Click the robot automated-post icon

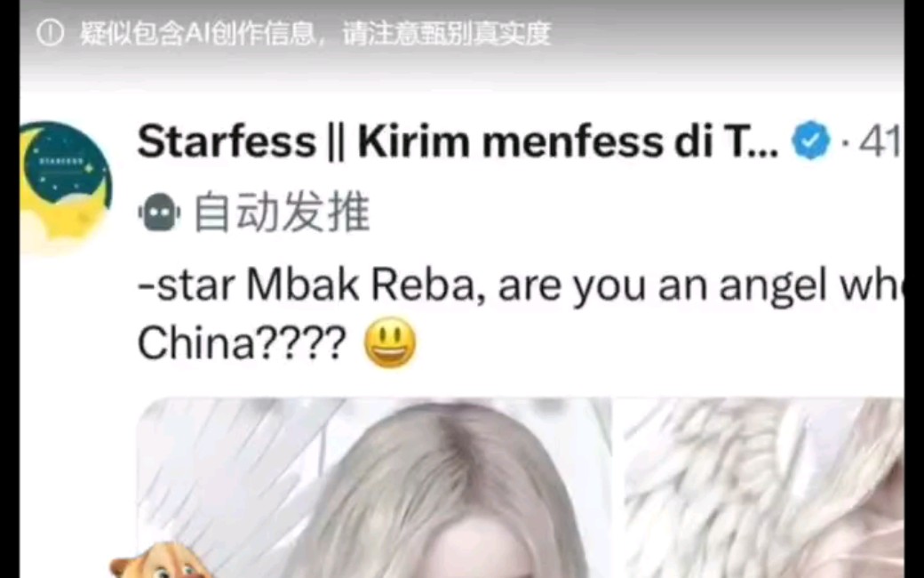[158, 213]
